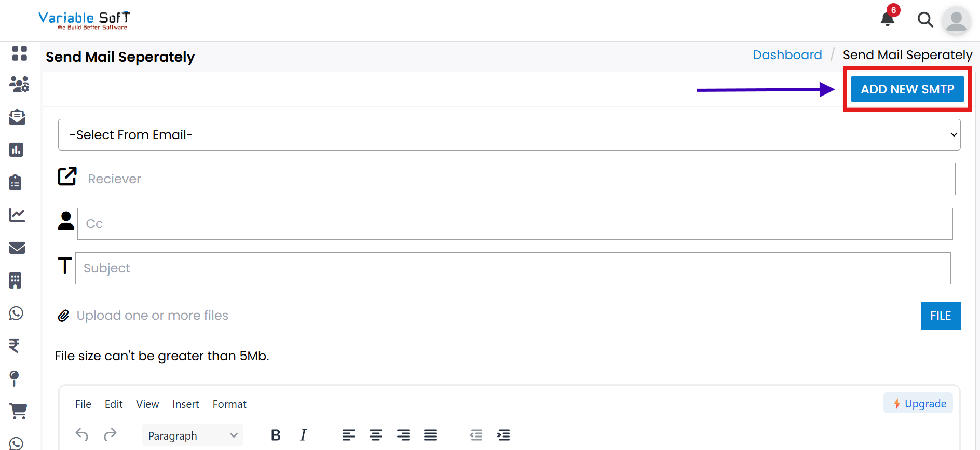Click the undo arrow in editor toolbar
This screenshot has width=980, height=450.
point(82,435)
